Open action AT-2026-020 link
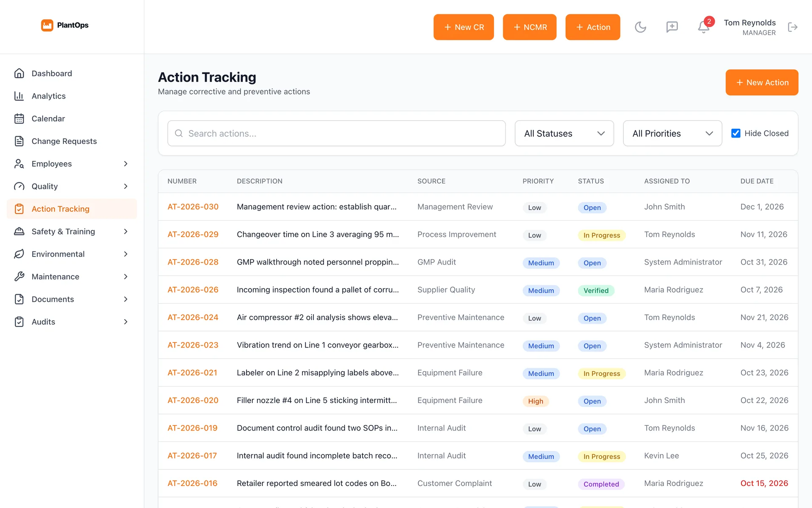This screenshot has width=812, height=508. (193, 400)
